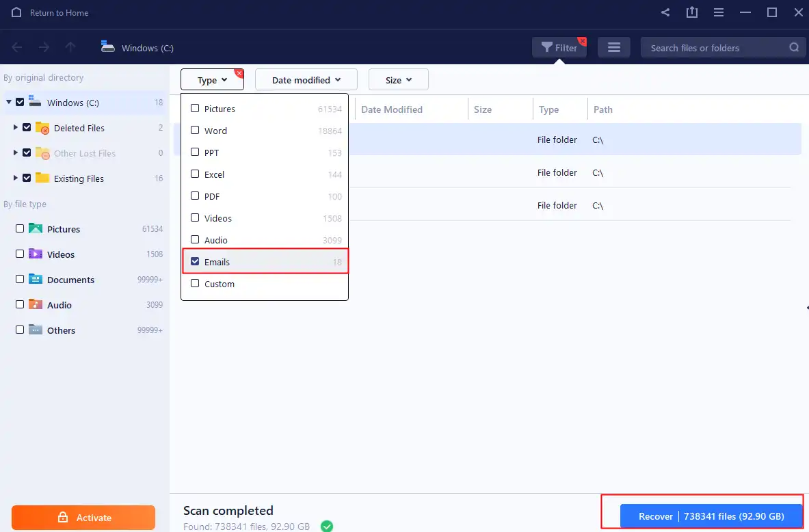
Task: Click the search magnifier icon
Action: pos(794,47)
